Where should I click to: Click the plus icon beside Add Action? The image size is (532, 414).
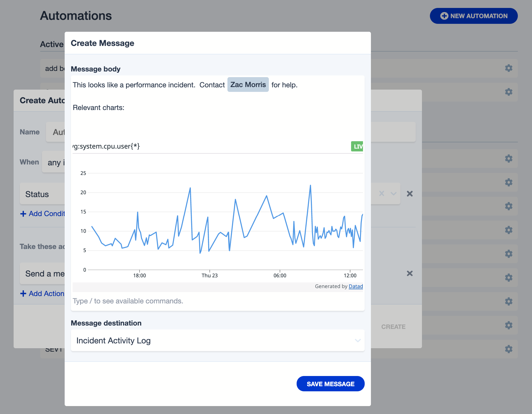coord(23,294)
